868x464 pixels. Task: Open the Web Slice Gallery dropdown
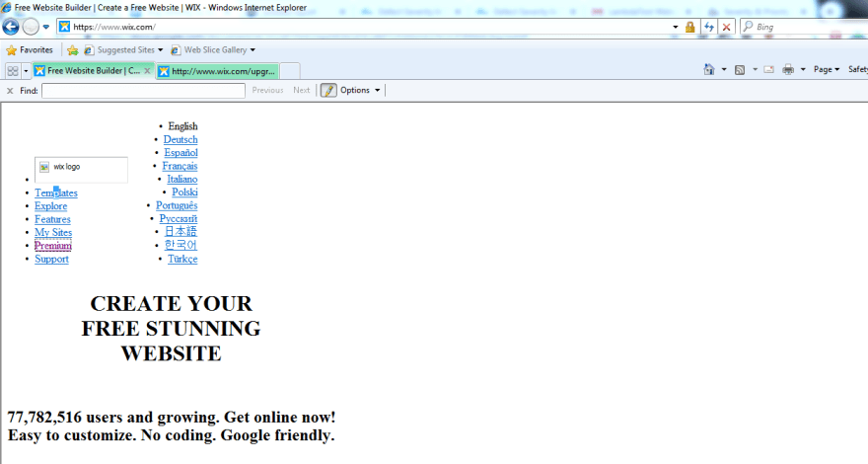point(213,50)
